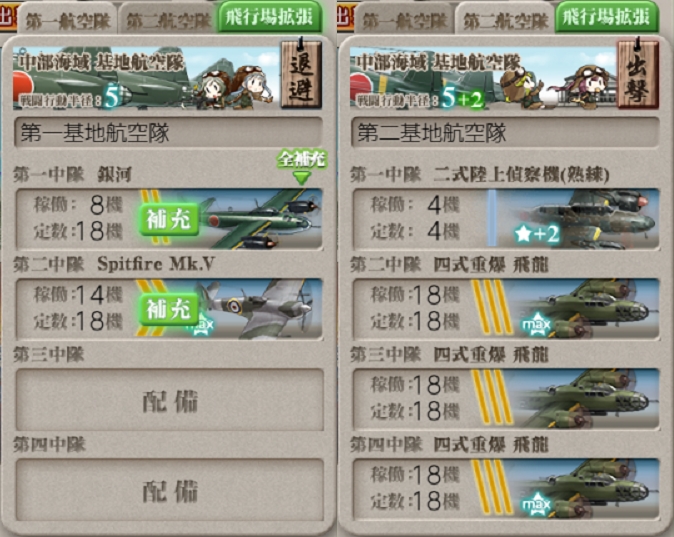Screen dimensions: 674x537
Task: Open 飛行場拡張 tab in right panel
Action: pos(606,17)
